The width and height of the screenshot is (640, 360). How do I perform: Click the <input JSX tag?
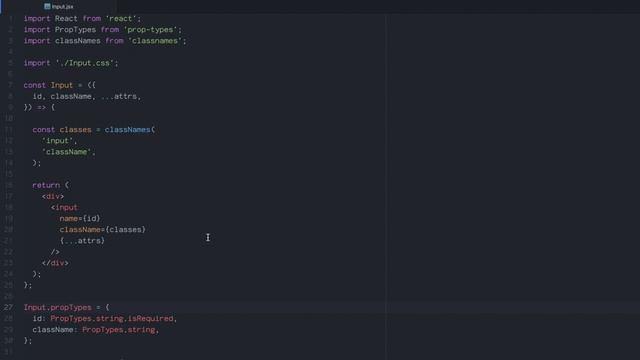(64, 207)
